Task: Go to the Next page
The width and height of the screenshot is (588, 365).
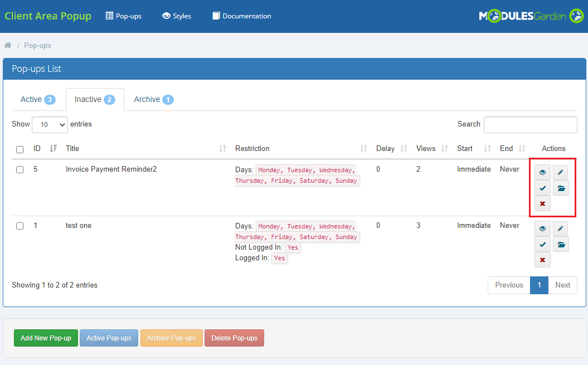Action: click(562, 285)
